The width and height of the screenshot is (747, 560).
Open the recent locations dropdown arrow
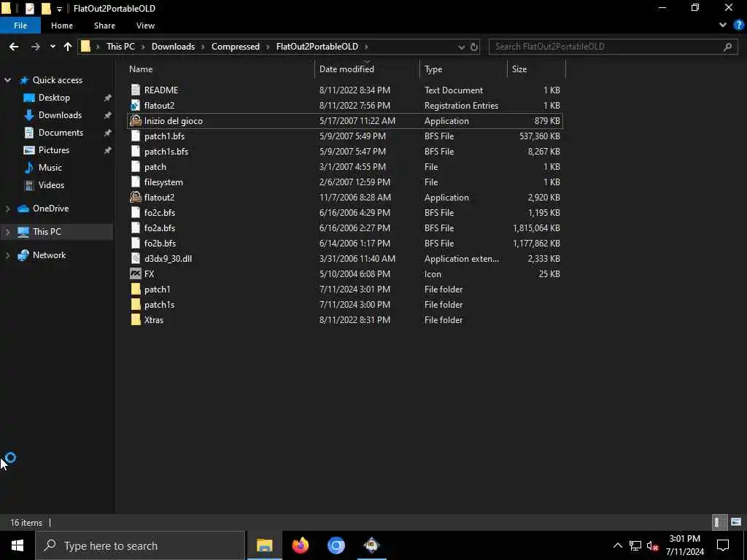pos(53,47)
